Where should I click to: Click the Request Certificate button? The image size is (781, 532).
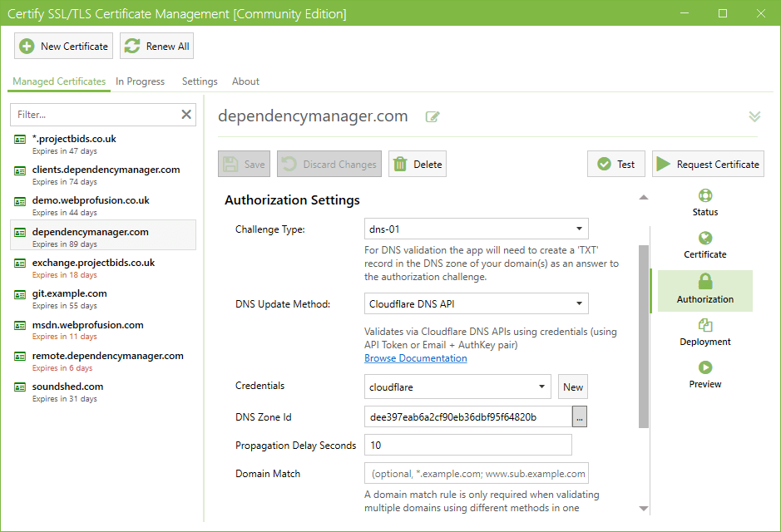tap(708, 165)
